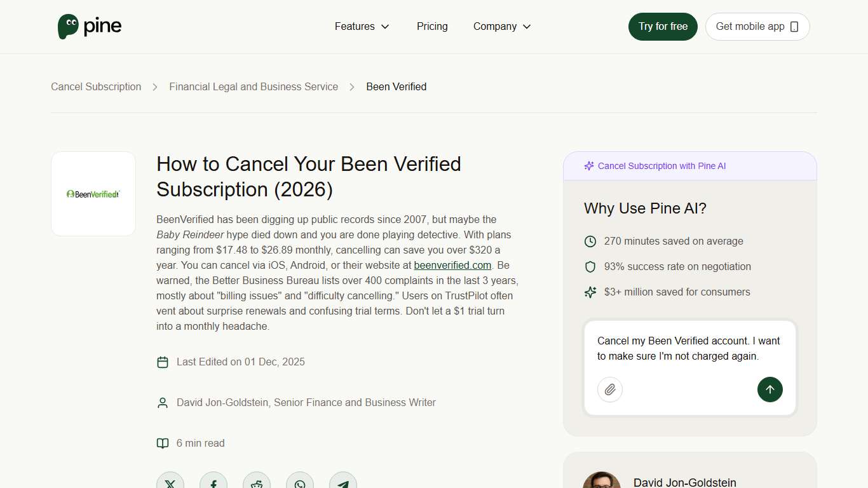Share the article on Telegram
Image resolution: width=868 pixels, height=488 pixels.
coord(342,483)
